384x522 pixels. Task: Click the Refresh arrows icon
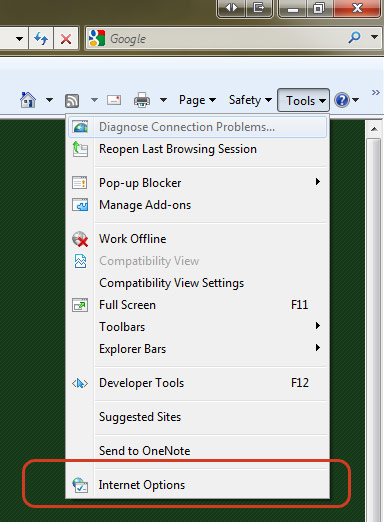41,39
